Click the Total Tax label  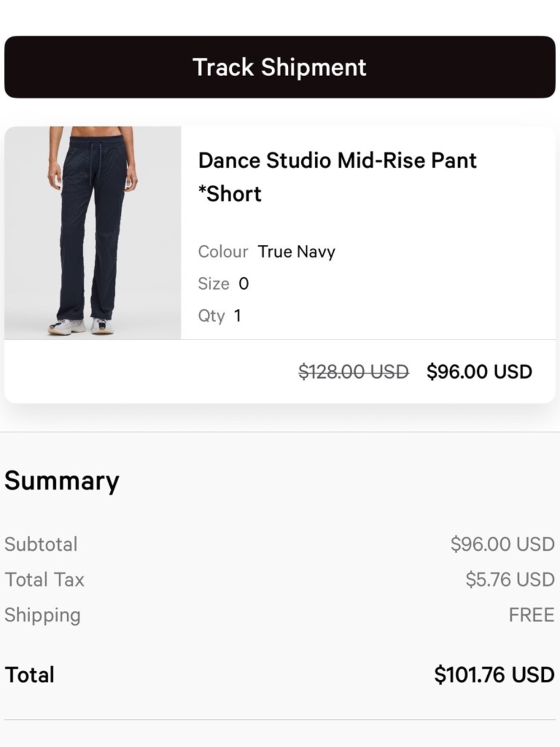pos(44,579)
